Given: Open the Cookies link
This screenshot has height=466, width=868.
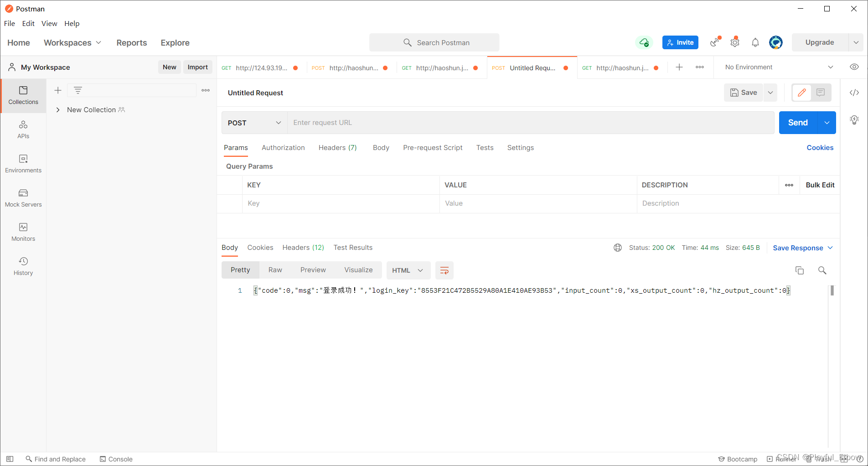Looking at the screenshot, I should [820, 148].
